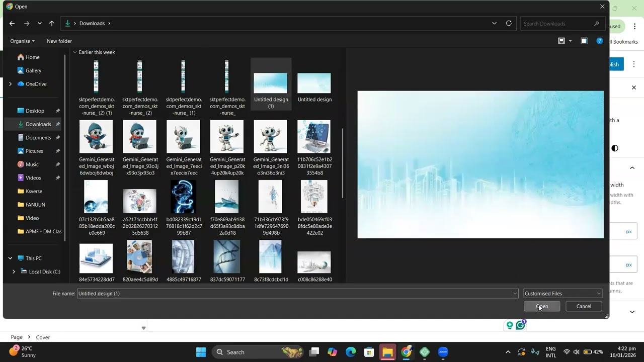Screen dimensions: 644x362
Task: Open the File name suggestions dropdown
Action: pyautogui.click(x=515, y=294)
